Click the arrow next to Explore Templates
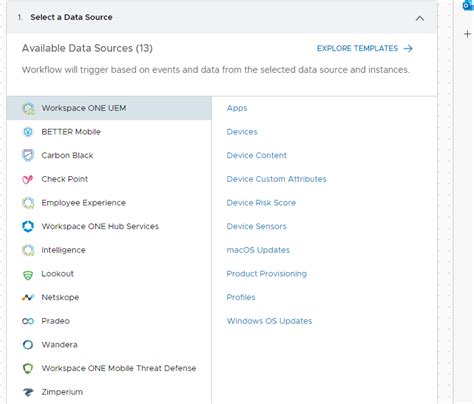This screenshot has height=404, width=474. coord(408,49)
